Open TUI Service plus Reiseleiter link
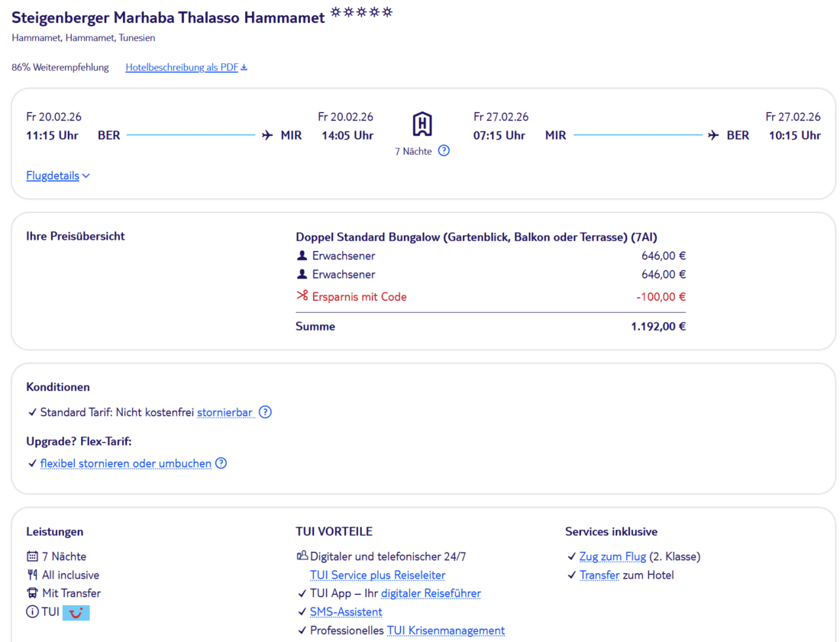 (377, 576)
